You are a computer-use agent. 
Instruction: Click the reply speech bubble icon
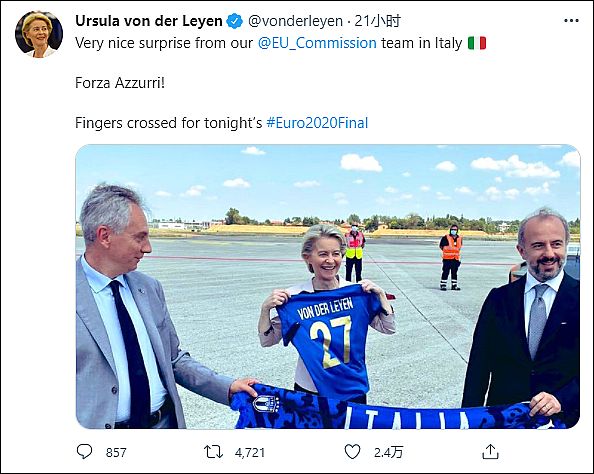(x=84, y=452)
